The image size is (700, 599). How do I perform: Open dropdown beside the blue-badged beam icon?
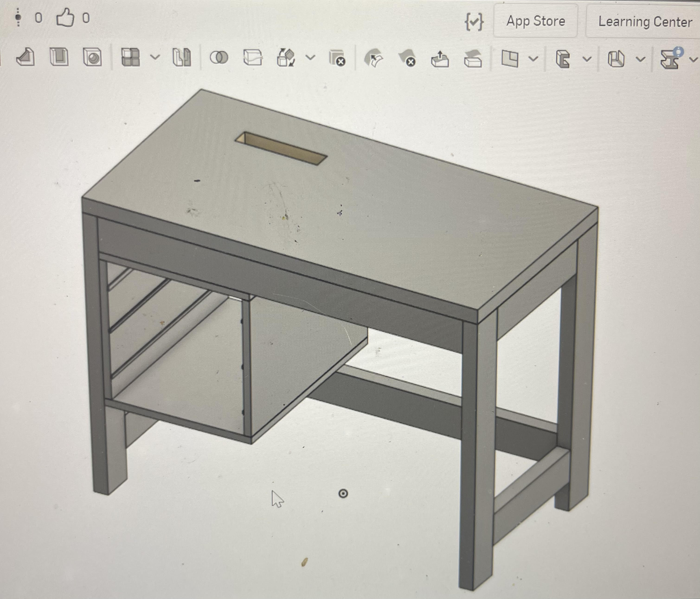(693, 60)
